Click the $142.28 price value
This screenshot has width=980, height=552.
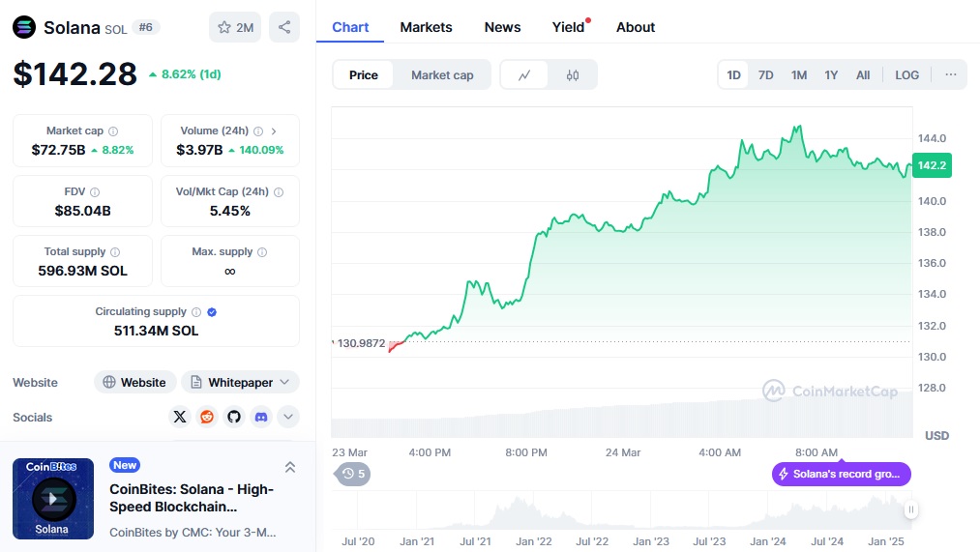coord(75,74)
